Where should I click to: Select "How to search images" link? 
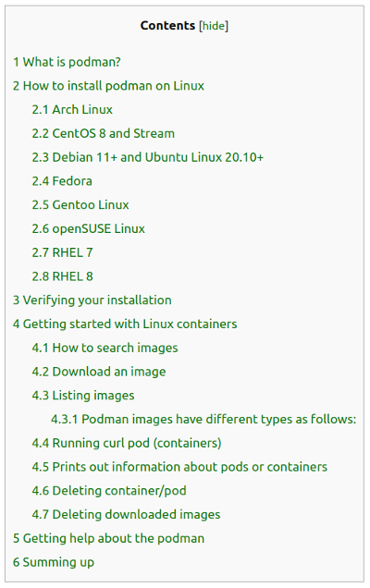[x=105, y=348]
